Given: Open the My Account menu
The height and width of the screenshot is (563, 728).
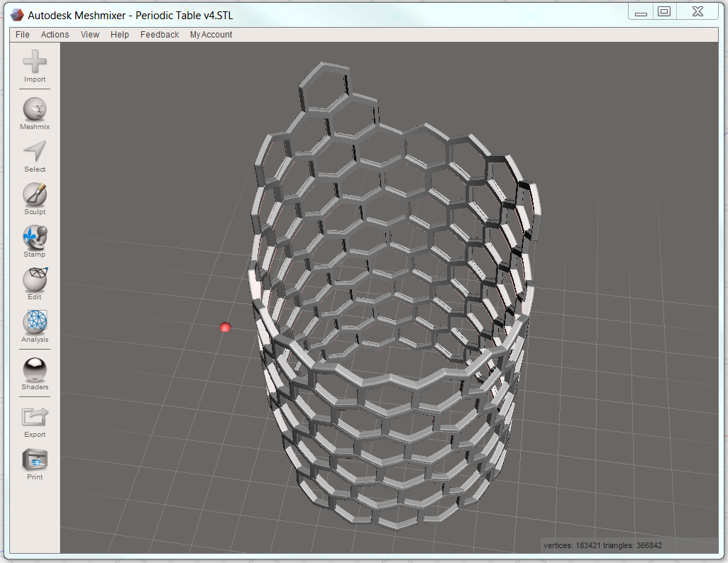Looking at the screenshot, I should [211, 34].
